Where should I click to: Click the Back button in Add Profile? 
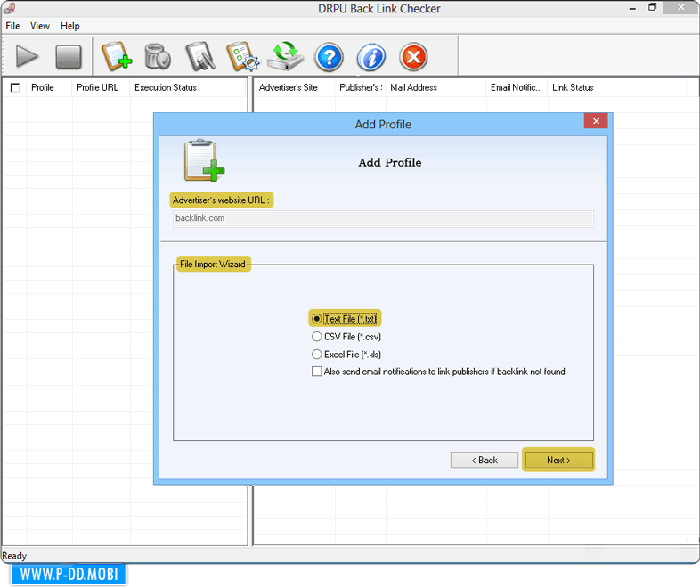(484, 460)
